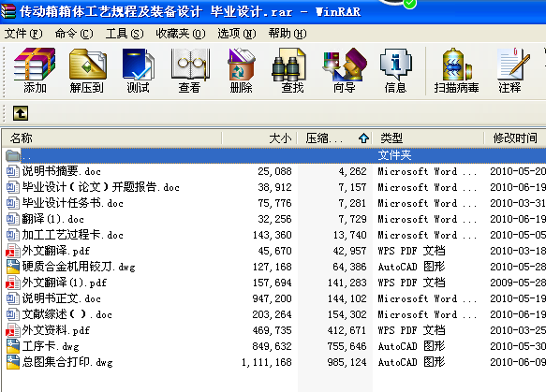Select file name 外文资料.pdf
Viewport: 546px width, 392px height.
[x=56, y=330]
